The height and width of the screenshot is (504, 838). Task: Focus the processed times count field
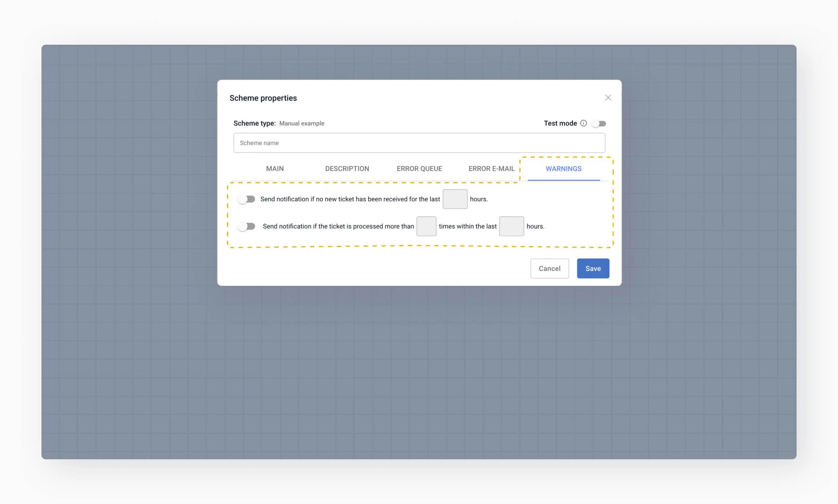coord(426,226)
